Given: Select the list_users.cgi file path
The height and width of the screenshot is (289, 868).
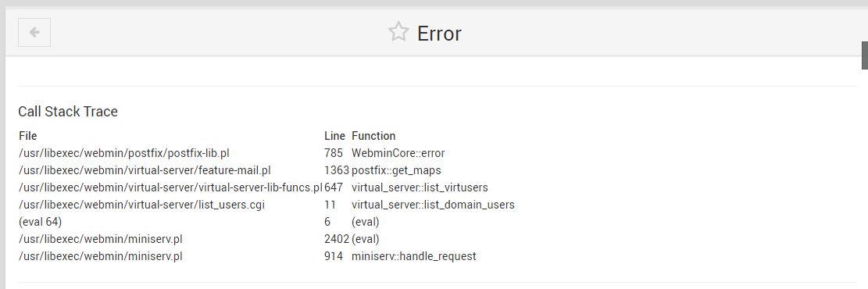Looking at the screenshot, I should pos(141,205).
